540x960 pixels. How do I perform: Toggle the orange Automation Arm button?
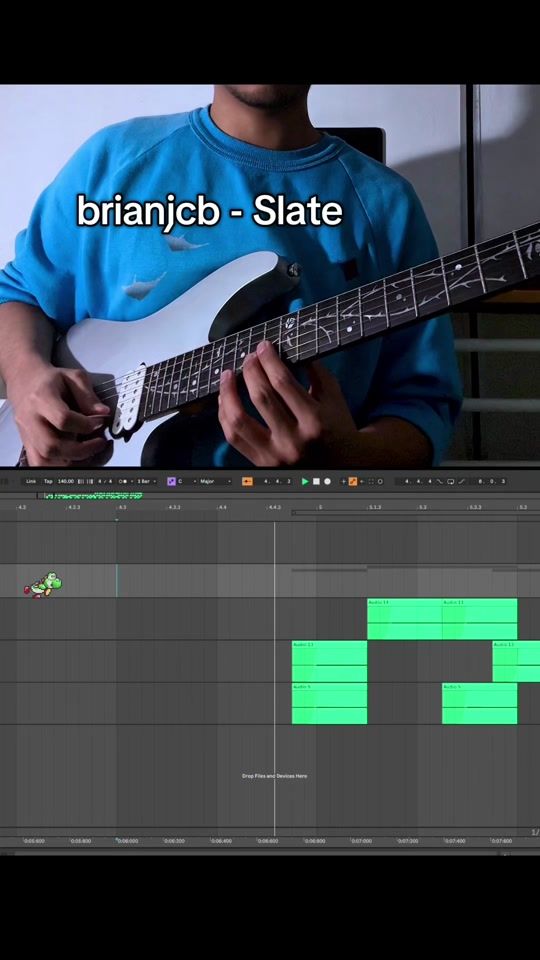pos(353,482)
